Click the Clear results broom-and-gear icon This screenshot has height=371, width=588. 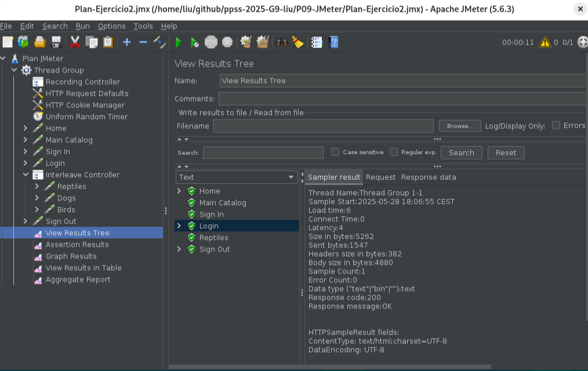(246, 42)
